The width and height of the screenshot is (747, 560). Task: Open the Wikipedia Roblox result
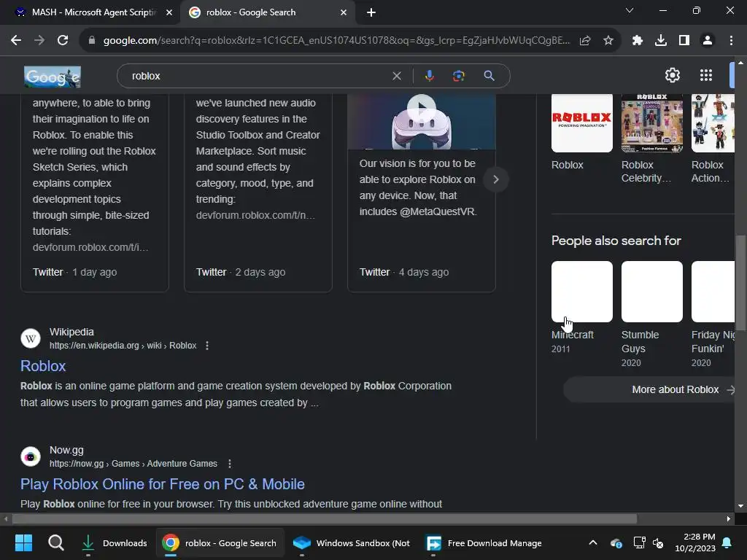coord(43,366)
